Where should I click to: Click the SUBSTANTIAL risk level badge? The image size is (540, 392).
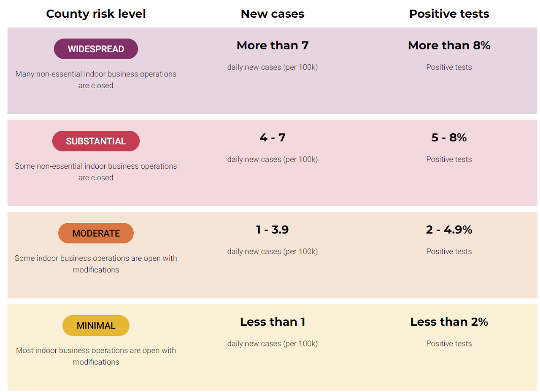point(96,141)
